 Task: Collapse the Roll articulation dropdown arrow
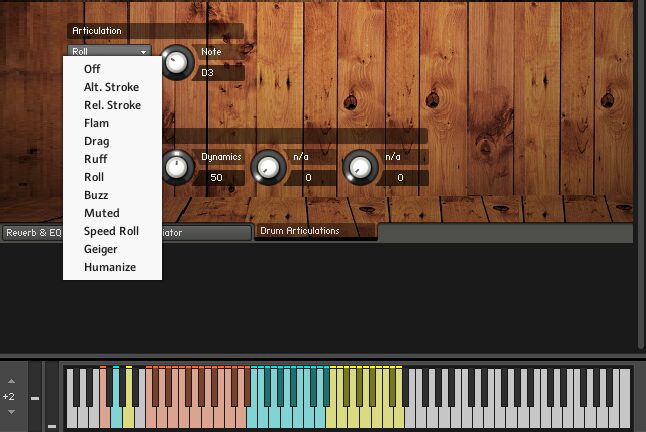pos(143,52)
